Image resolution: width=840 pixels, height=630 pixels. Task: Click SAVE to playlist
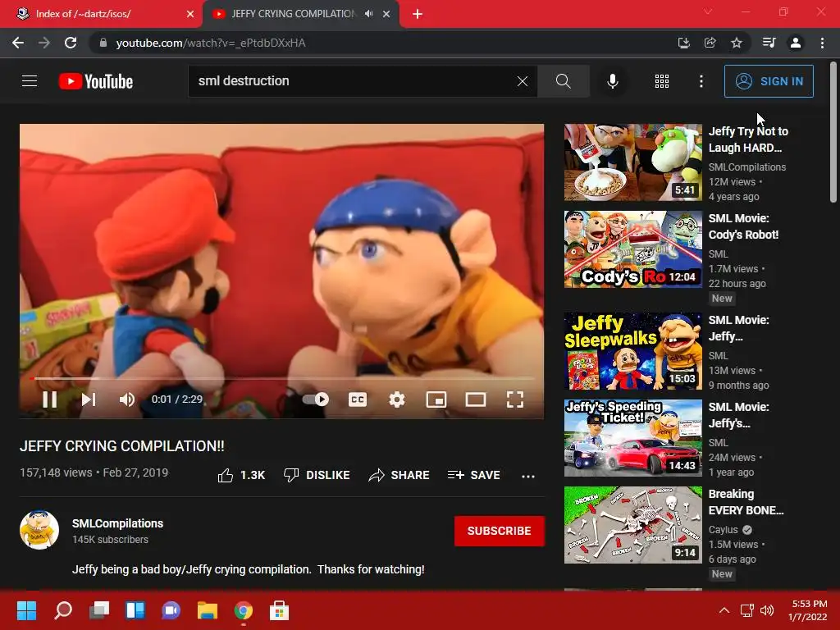click(x=473, y=475)
